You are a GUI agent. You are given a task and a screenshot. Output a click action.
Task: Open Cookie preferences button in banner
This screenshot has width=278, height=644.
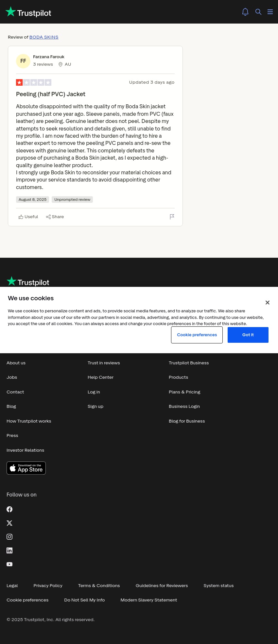197,335
